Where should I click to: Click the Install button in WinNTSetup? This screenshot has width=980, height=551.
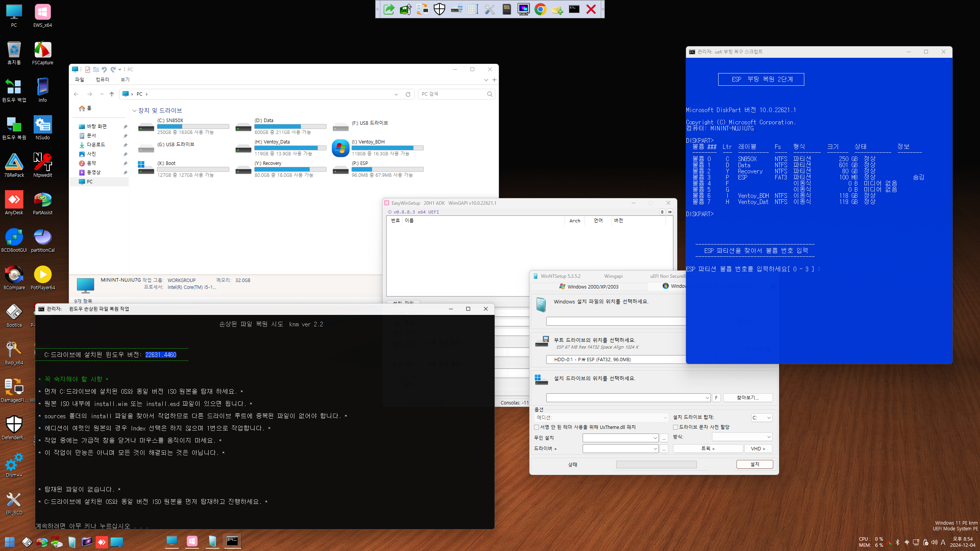[755, 464]
